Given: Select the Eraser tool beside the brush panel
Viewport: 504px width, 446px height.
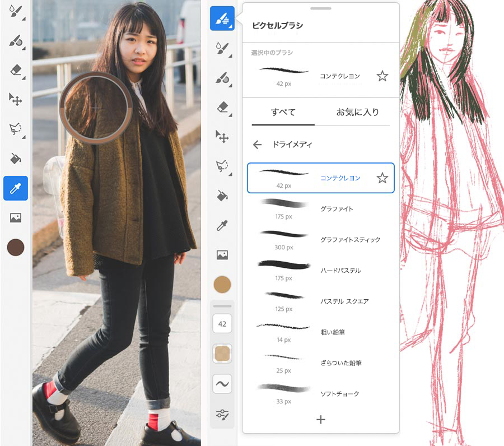Looking at the screenshot, I should click(222, 107).
